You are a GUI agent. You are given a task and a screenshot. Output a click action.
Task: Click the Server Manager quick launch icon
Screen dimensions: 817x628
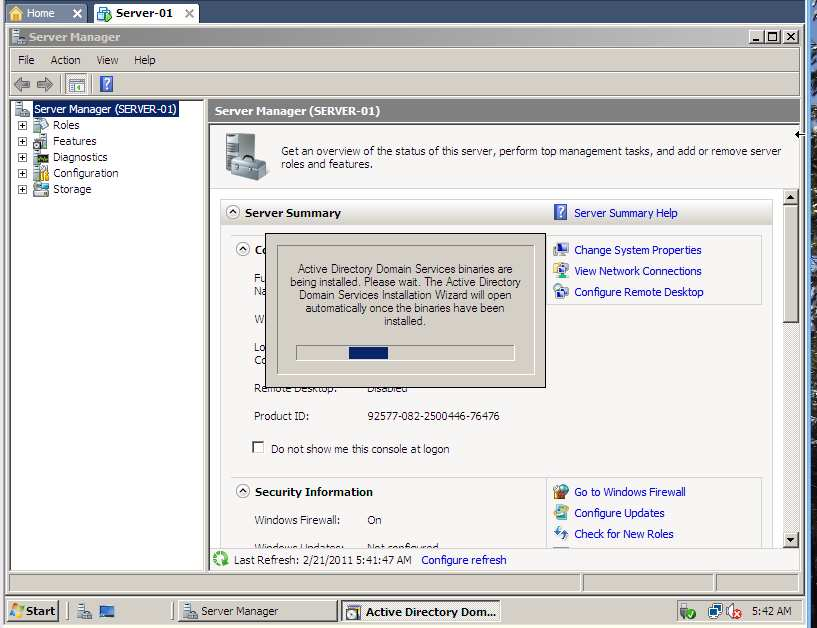click(84, 611)
